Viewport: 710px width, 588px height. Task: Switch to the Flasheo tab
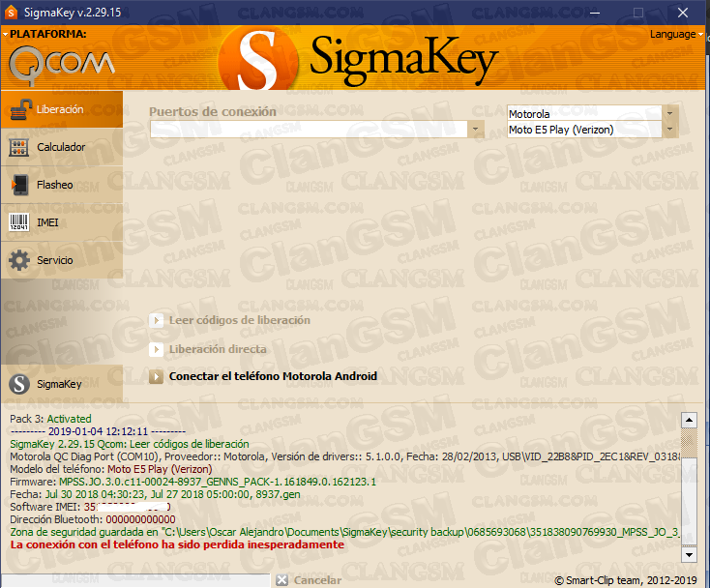point(62,185)
